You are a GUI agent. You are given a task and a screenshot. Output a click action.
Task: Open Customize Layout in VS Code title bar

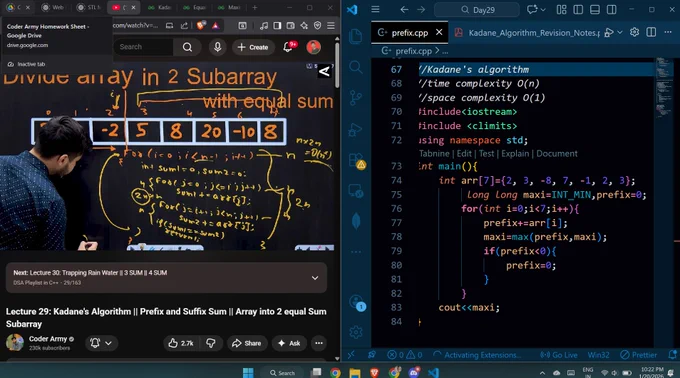coord(562,9)
